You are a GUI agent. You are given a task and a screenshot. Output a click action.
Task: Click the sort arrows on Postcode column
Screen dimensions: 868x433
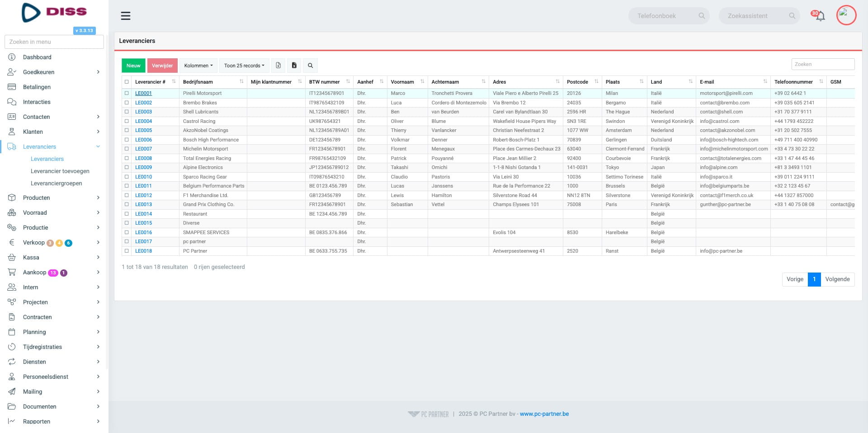tap(596, 82)
